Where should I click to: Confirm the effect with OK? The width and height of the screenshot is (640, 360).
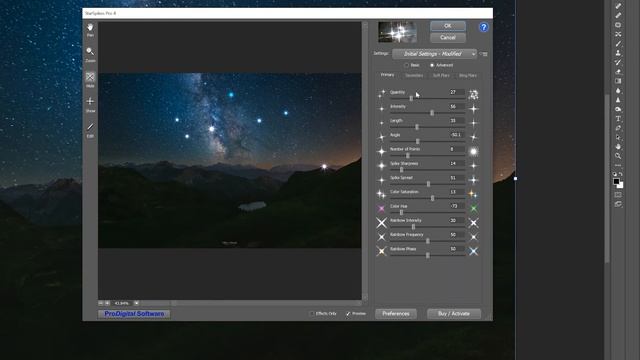click(x=448, y=26)
